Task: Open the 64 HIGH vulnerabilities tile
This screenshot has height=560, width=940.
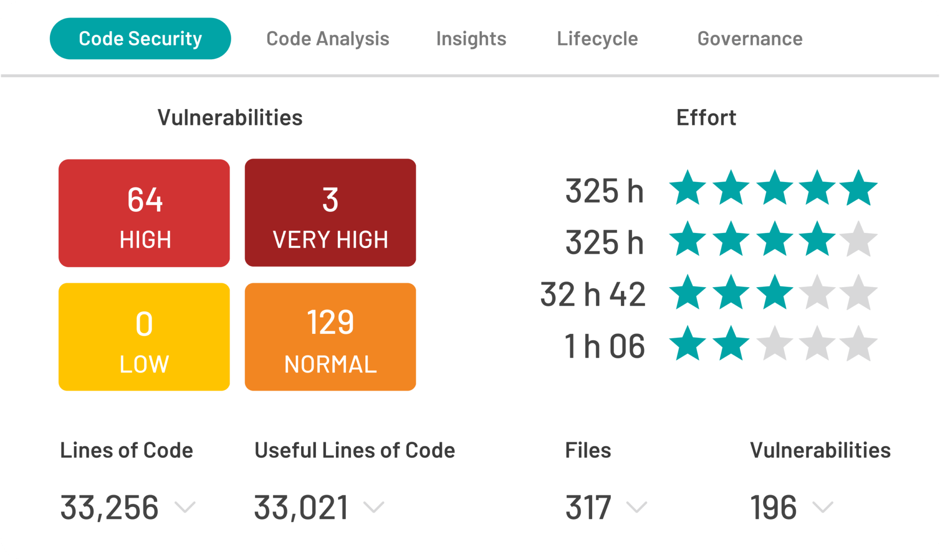Action: coord(144,213)
